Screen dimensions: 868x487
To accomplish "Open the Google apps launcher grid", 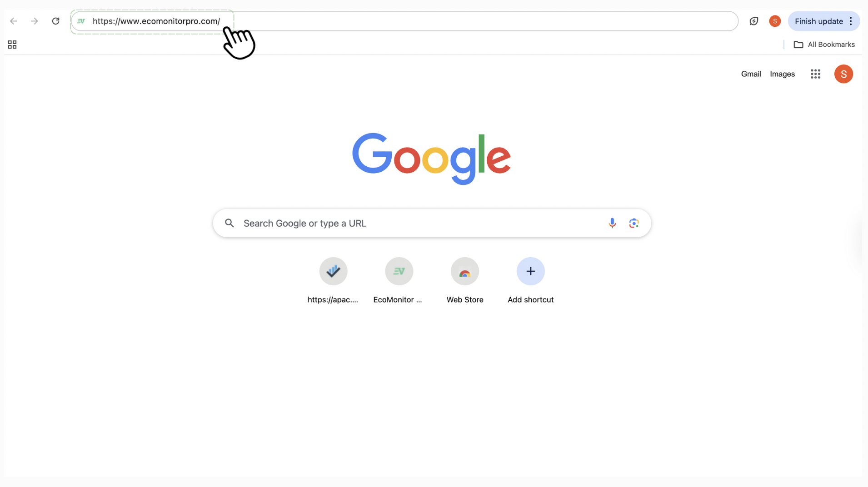I will pyautogui.click(x=815, y=74).
